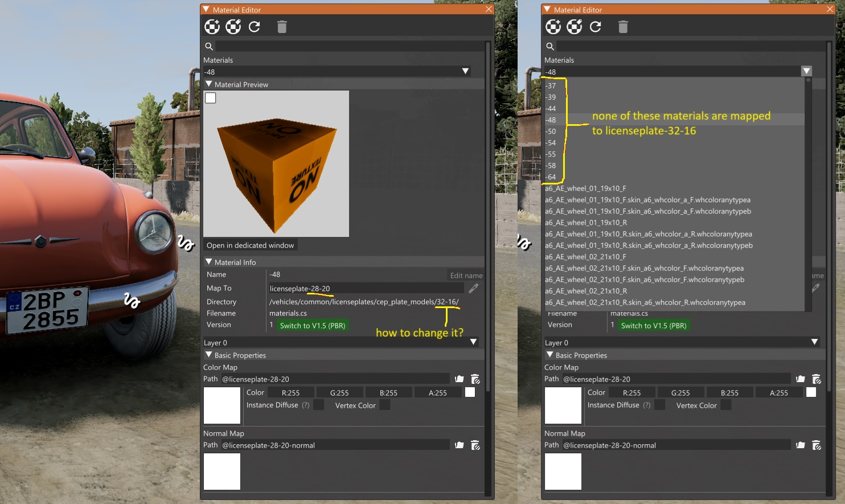Open color picker swatch in right editor
The width and height of the screenshot is (845, 504).
point(811,392)
